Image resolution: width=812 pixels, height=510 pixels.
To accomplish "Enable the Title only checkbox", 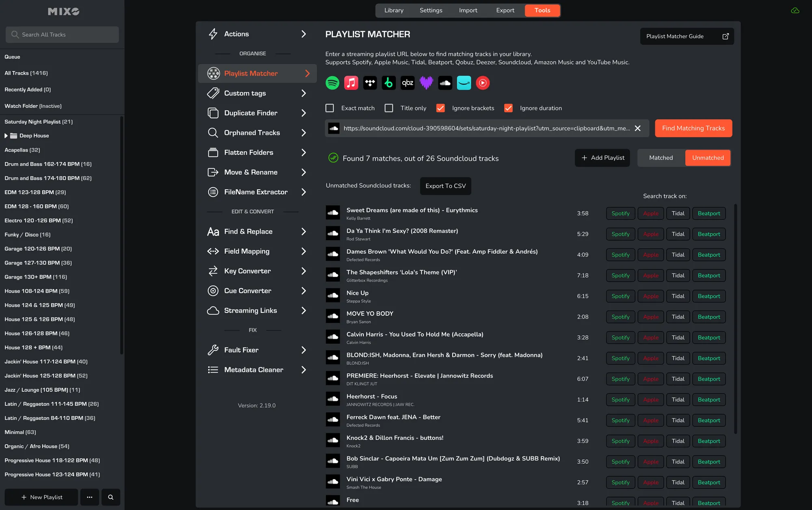I will click(x=389, y=108).
